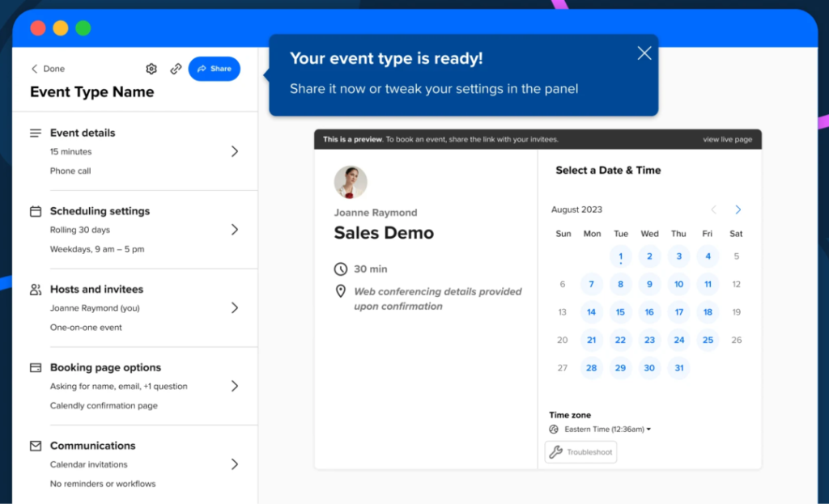
Task: Click 'Weekdays, 9 am – 5 pm' text
Action: [97, 249]
